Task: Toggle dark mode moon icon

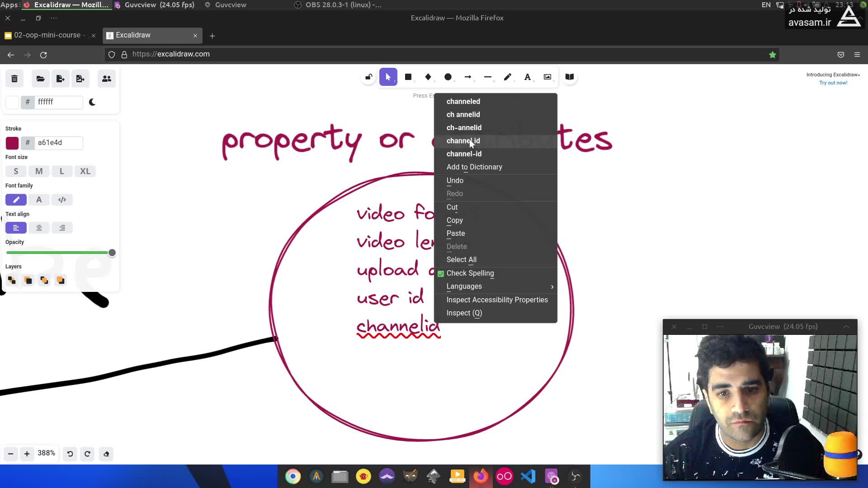Action: [92, 103]
